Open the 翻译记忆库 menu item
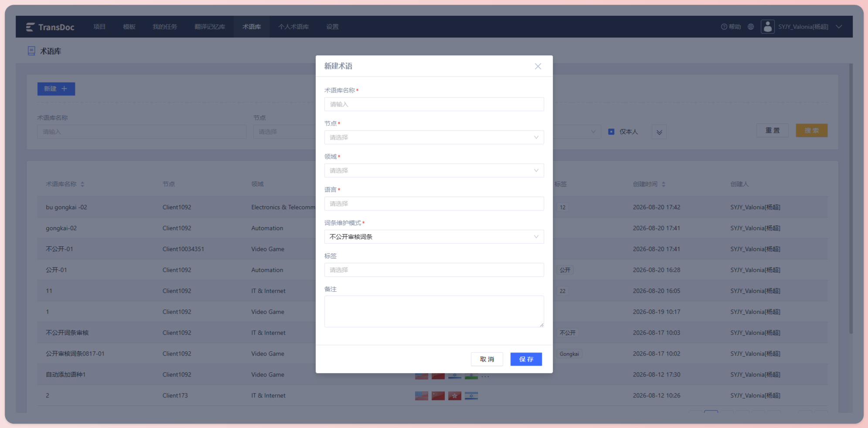This screenshot has width=868, height=428. [x=210, y=27]
